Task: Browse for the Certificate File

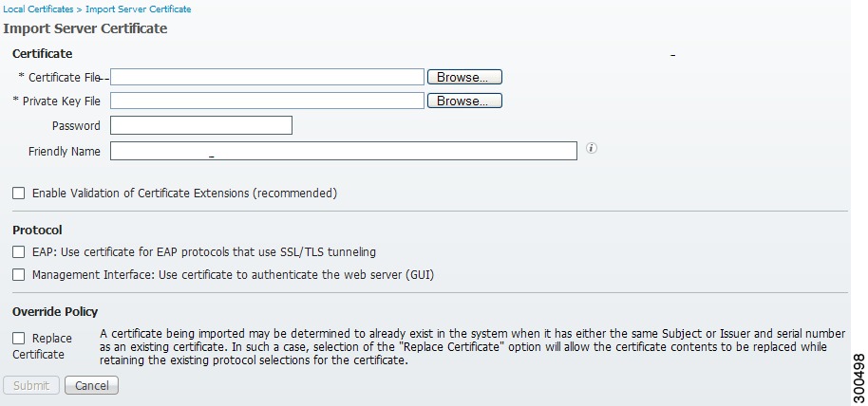Action: click(x=464, y=77)
